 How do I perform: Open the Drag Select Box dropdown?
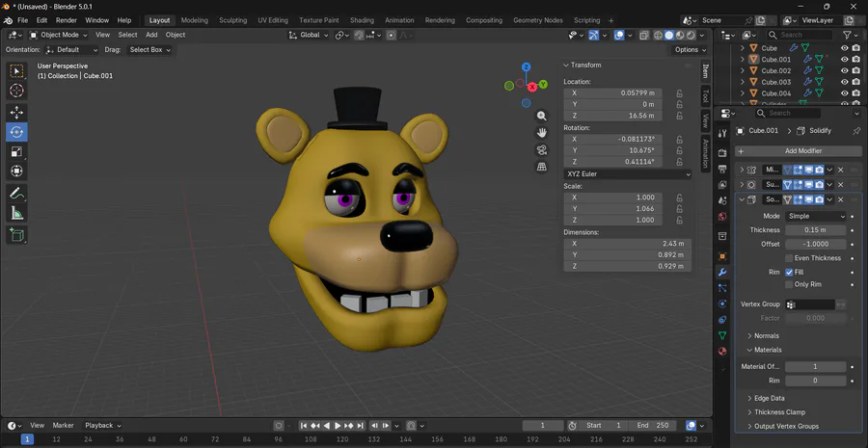click(x=149, y=50)
